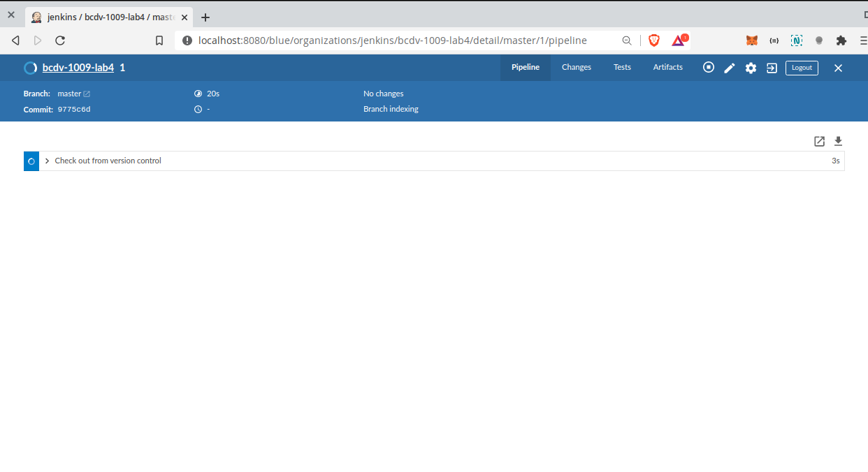Open the Tests tab
This screenshot has height=472, width=868.
[x=622, y=68]
